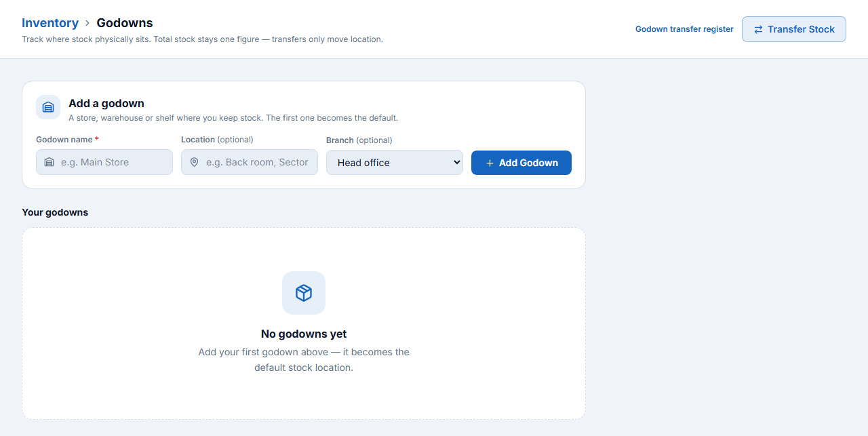Go to Inventory via breadcrumb link
This screenshot has height=436, width=868.
[x=50, y=23]
